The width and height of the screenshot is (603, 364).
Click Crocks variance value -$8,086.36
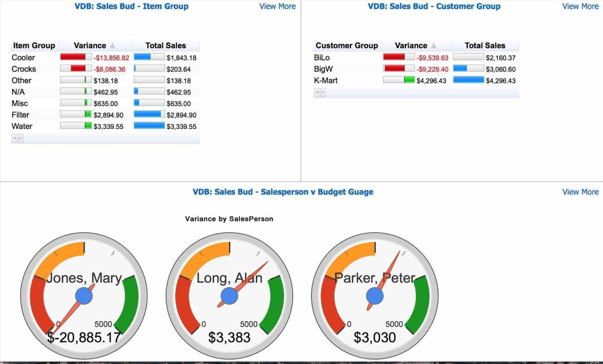pos(110,69)
